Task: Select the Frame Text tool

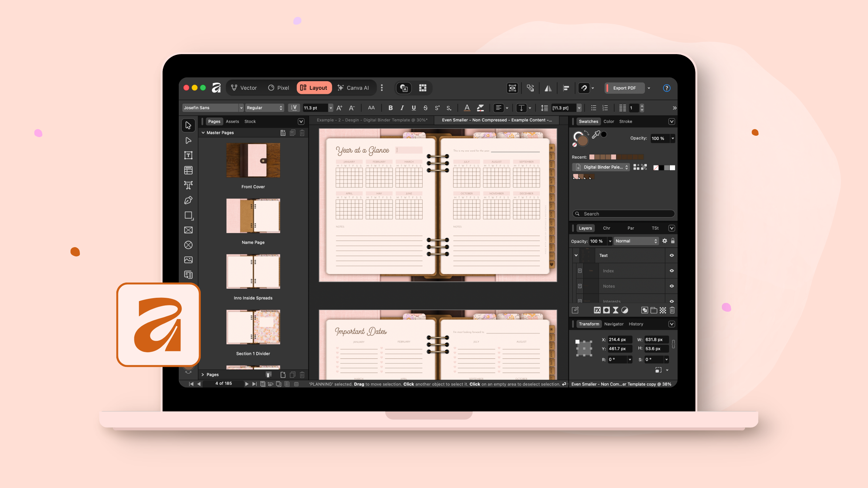Action: coord(188,155)
